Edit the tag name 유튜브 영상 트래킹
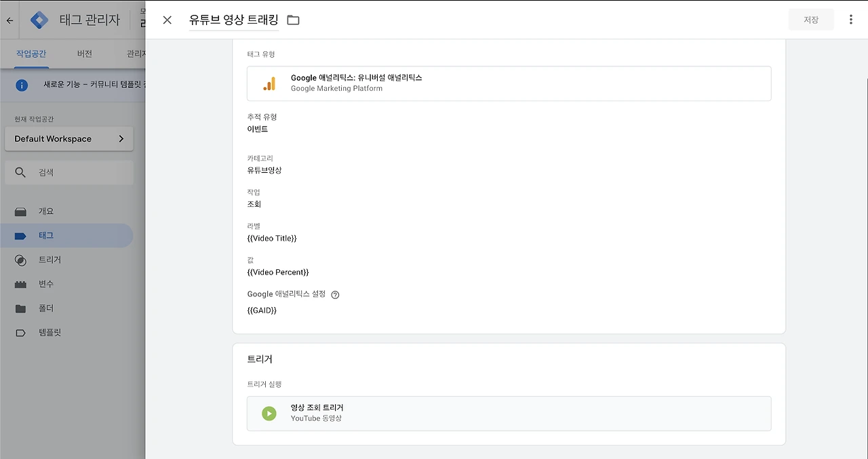 (x=234, y=20)
